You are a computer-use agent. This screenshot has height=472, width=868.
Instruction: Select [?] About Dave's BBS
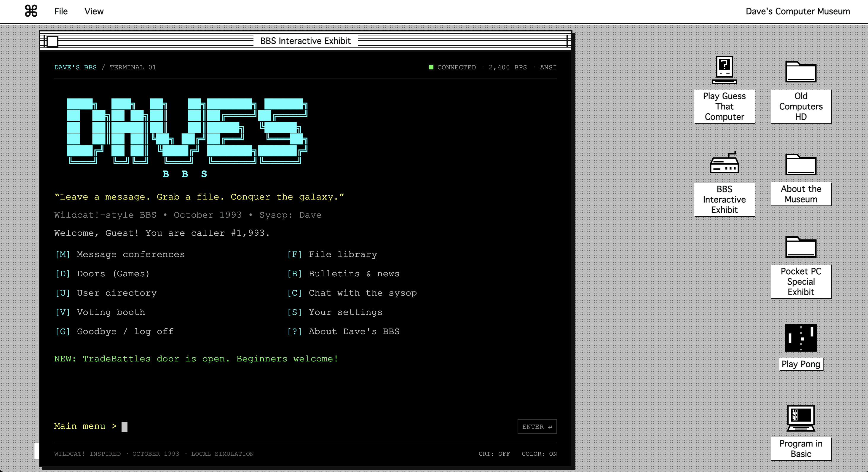point(343,331)
